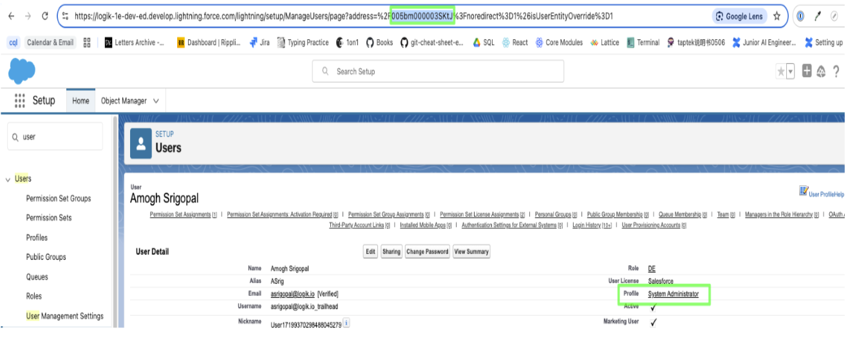Open Global Actions plus icon
Image resolution: width=868 pixels, height=348 pixels.
[807, 71]
